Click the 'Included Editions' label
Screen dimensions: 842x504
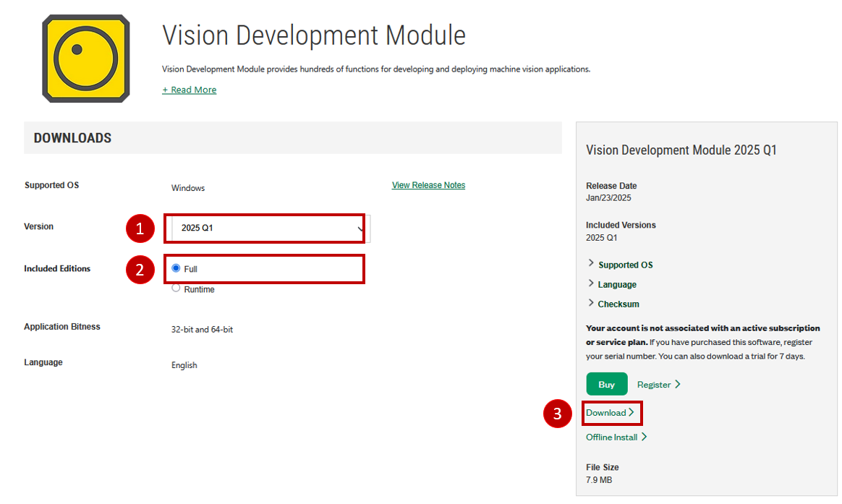tap(57, 268)
